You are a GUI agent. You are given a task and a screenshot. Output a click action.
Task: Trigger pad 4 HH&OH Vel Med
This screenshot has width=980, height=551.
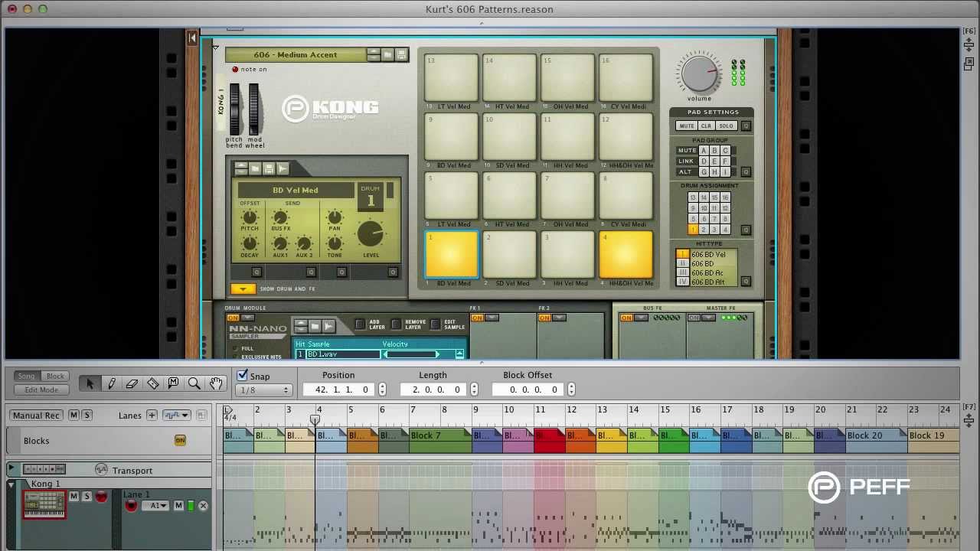pos(626,255)
